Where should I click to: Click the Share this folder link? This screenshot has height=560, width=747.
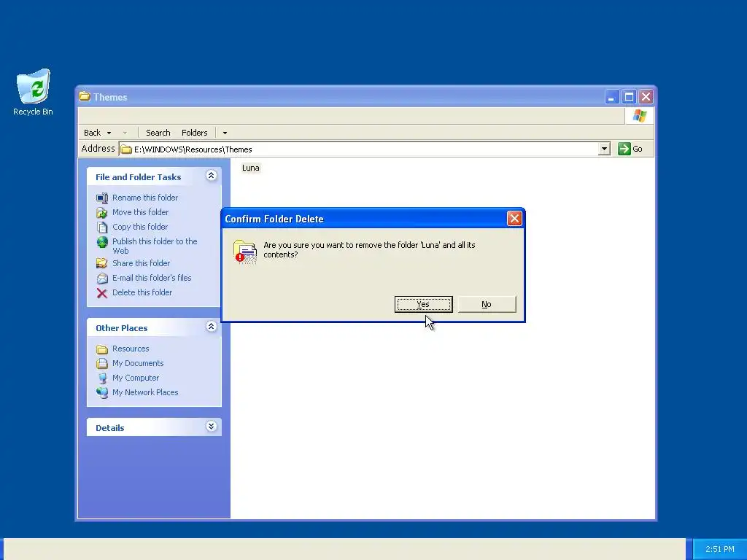coord(141,263)
